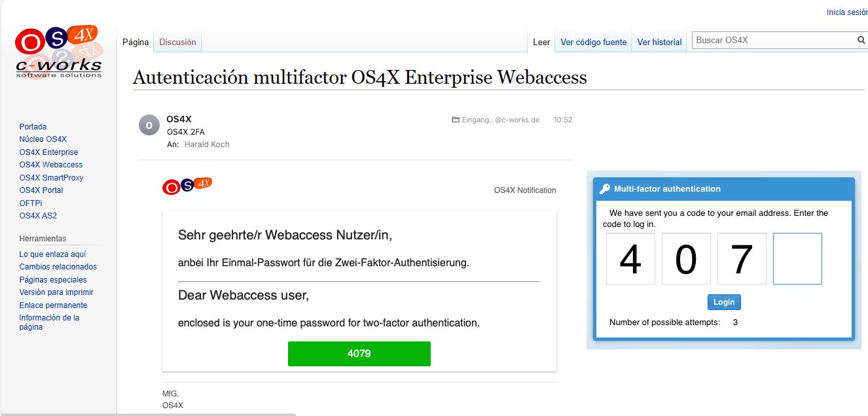This screenshot has width=868, height=416.
Task: Click the Páginas especiales link
Action: pos(53,280)
